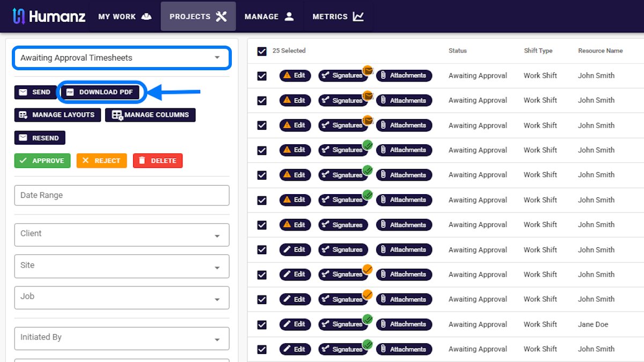Click the Shift Type column header
This screenshot has width=644, height=362.
[538, 51]
